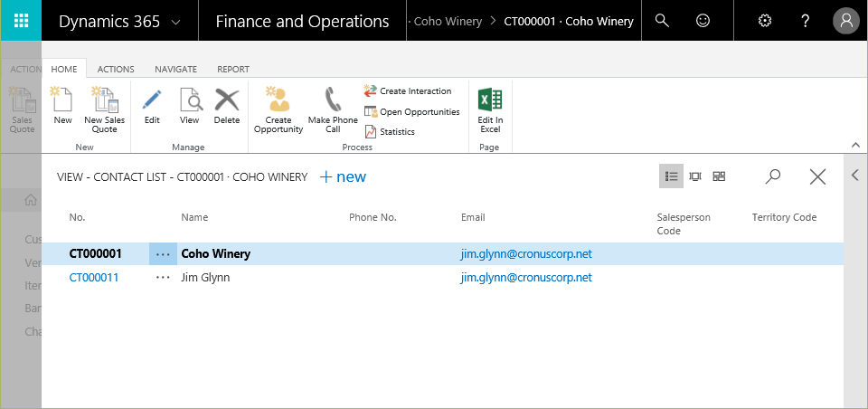Switch to the REPORT ribbon tab
The height and width of the screenshot is (409, 868).
233,70
